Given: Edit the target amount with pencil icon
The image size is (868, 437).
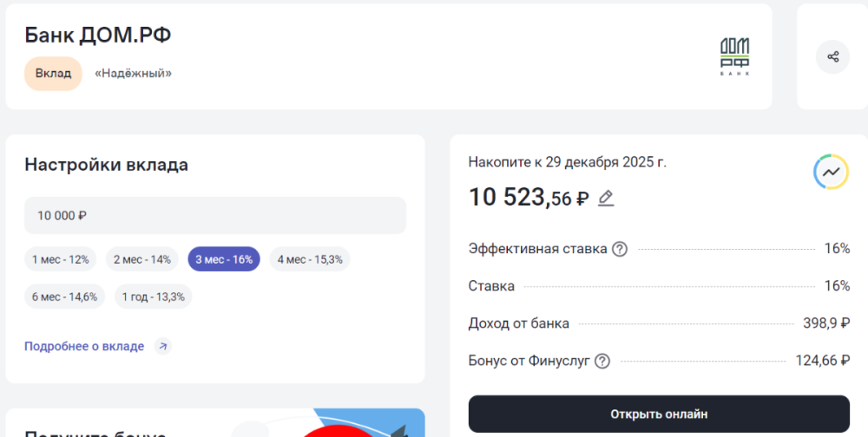Looking at the screenshot, I should [x=606, y=198].
